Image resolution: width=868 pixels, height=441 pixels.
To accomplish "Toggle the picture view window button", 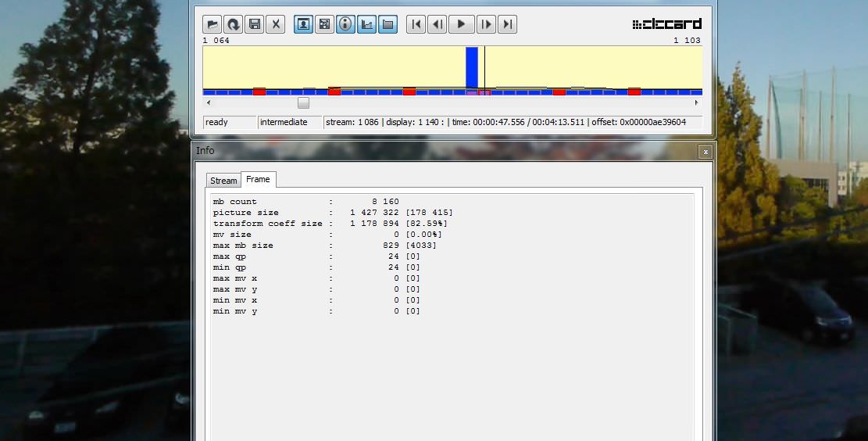I will (303, 24).
